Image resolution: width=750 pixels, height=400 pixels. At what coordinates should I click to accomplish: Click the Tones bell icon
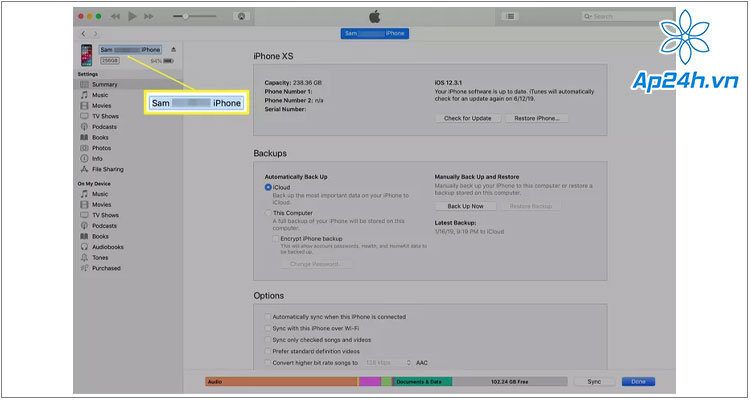click(x=84, y=257)
